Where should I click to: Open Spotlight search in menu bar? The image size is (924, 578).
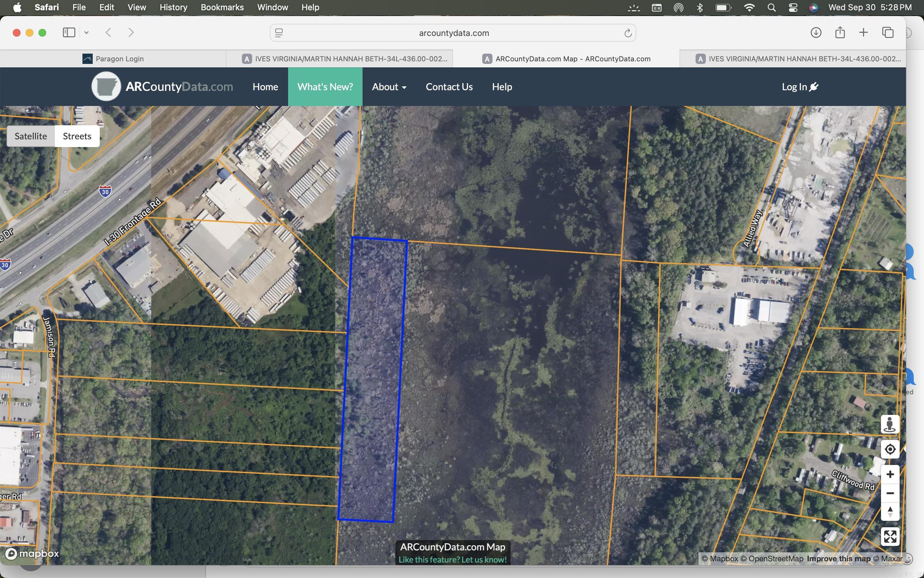[x=771, y=7]
